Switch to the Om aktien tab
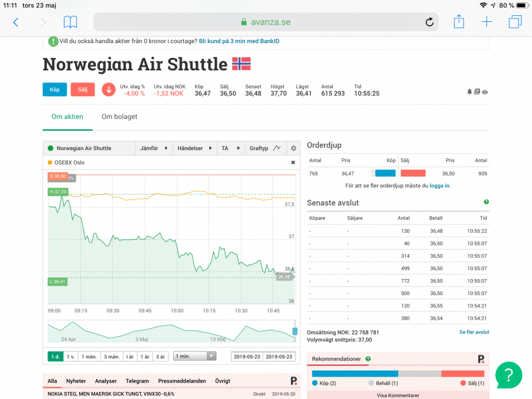This screenshot has width=532, height=399. pyautogui.click(x=67, y=116)
